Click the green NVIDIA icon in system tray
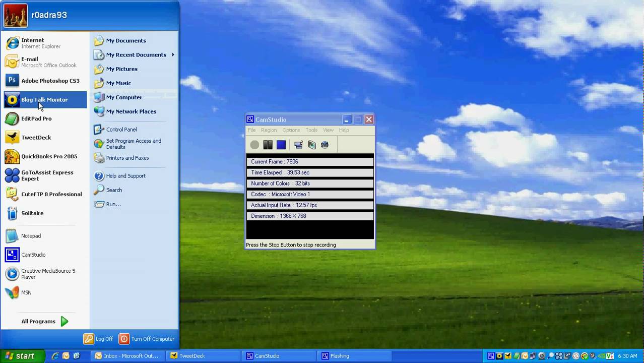 point(601,356)
